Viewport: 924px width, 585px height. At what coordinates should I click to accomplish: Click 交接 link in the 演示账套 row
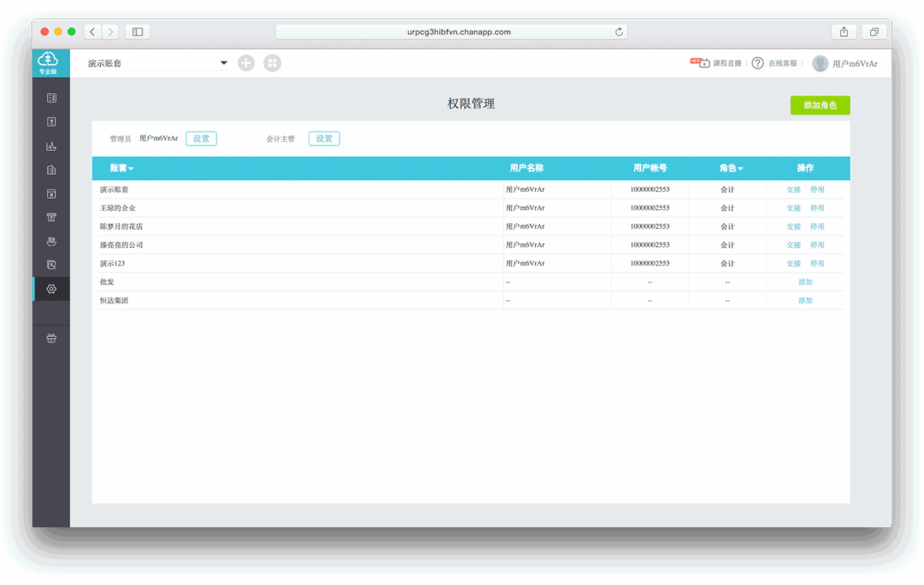pos(794,189)
